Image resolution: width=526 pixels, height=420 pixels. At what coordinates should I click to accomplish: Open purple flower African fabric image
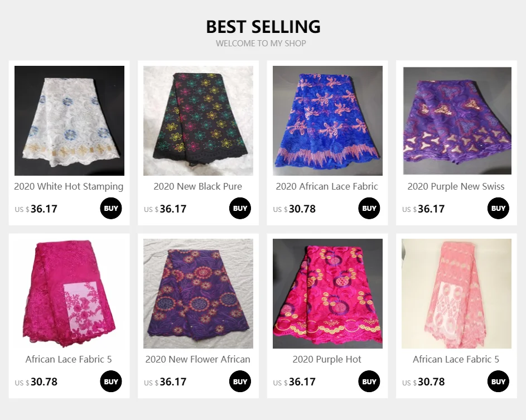tap(198, 293)
